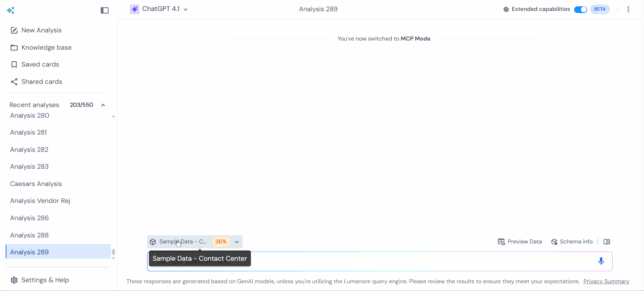Expand the Sample Data dataset dropdown arrow
The height and width of the screenshot is (291, 644).
(237, 242)
